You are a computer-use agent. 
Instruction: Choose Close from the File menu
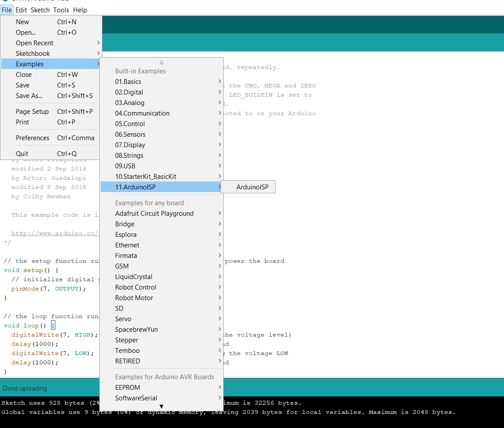coord(51,75)
